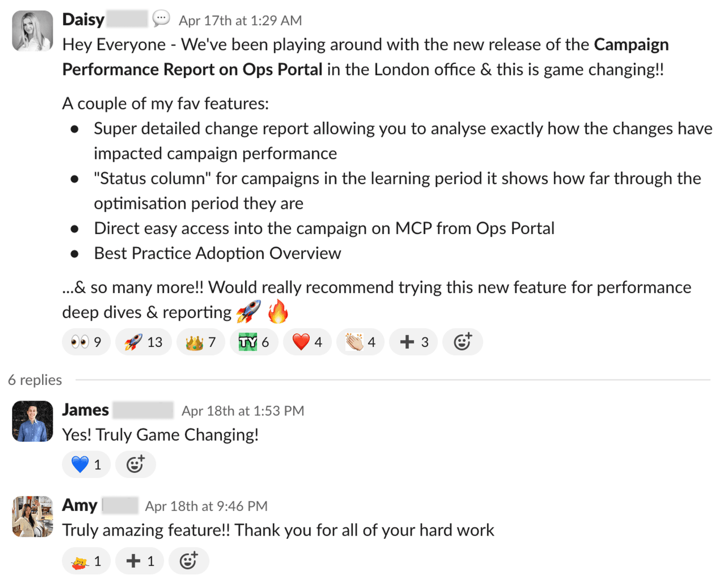
Task: Toggle the blue heart reaction on James's reply
Action: click(86, 464)
